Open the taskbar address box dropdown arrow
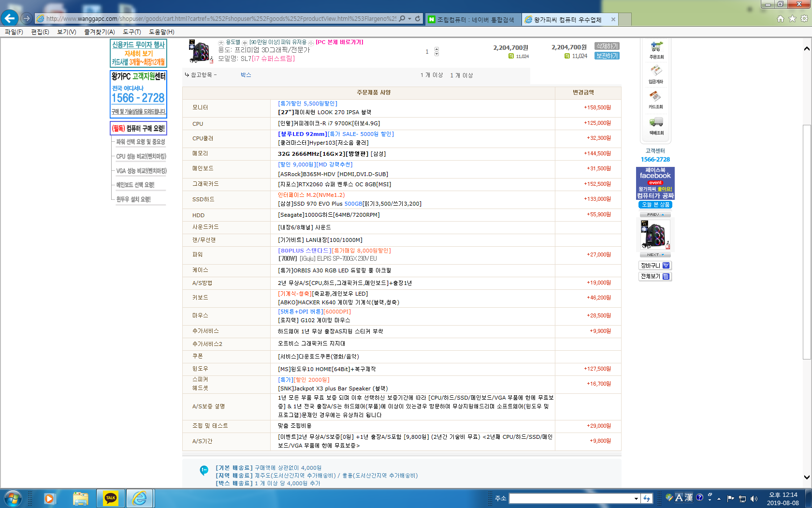 (636, 498)
